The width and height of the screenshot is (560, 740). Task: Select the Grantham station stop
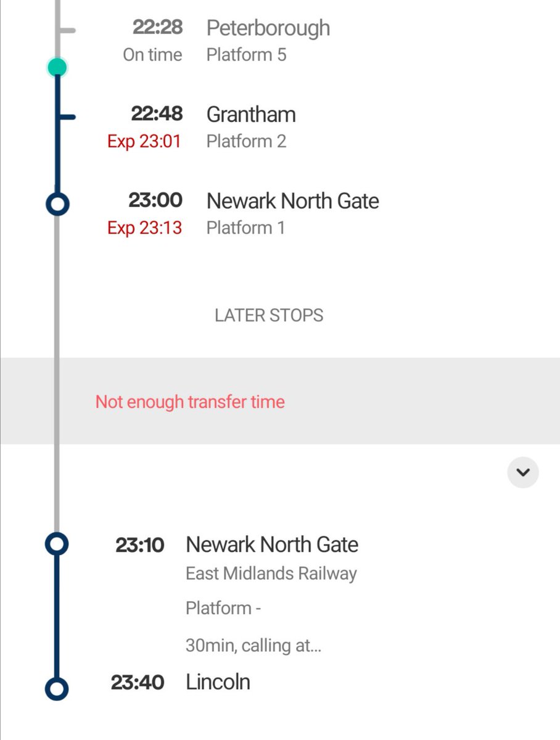(251, 115)
